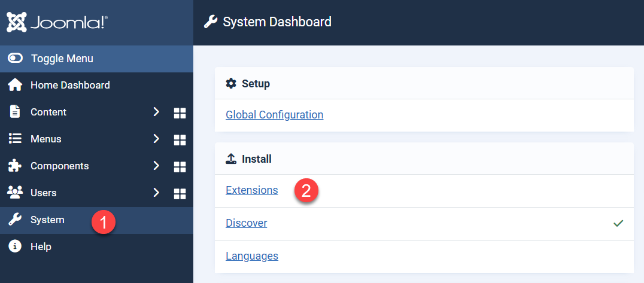Click the System Dashboard title text
644x283 pixels.
[277, 22]
